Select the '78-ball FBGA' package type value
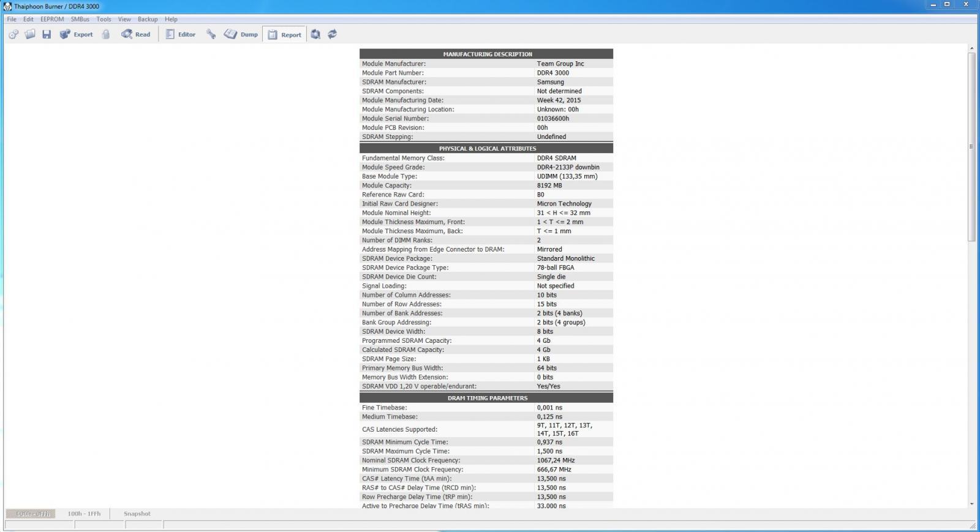The height and width of the screenshot is (532, 980). pos(556,268)
